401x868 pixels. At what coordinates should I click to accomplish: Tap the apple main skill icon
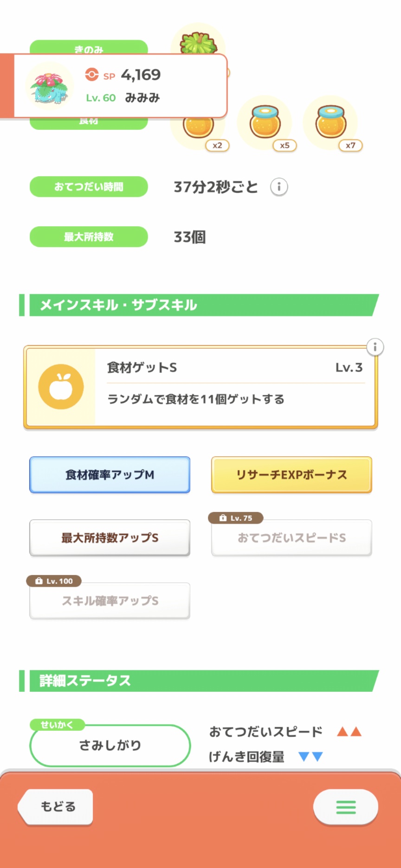pyautogui.click(x=61, y=387)
